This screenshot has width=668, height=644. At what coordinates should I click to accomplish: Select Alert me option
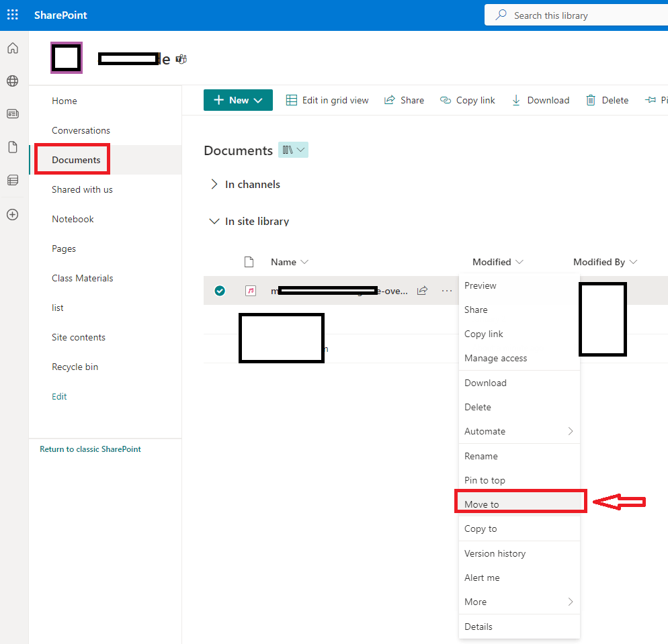(x=519, y=578)
